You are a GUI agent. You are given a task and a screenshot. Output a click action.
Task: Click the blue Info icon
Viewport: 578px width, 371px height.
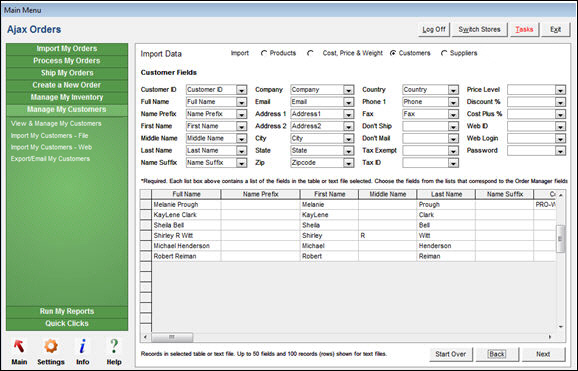(83, 346)
